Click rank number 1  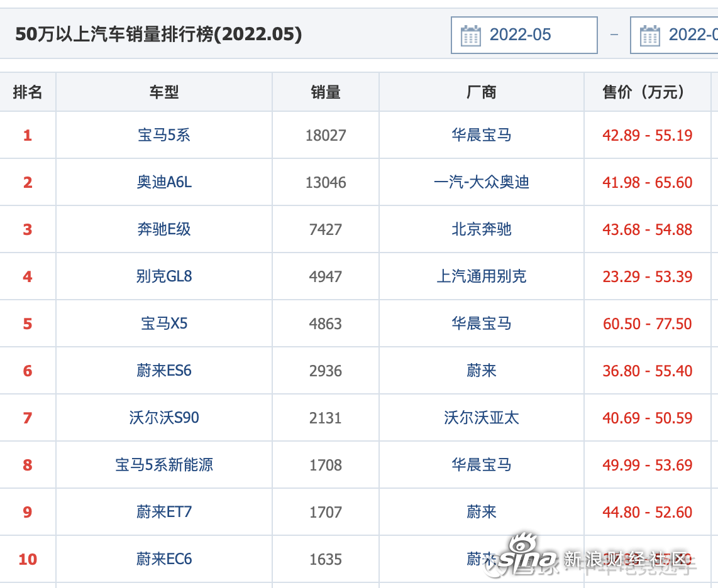pos(28,136)
